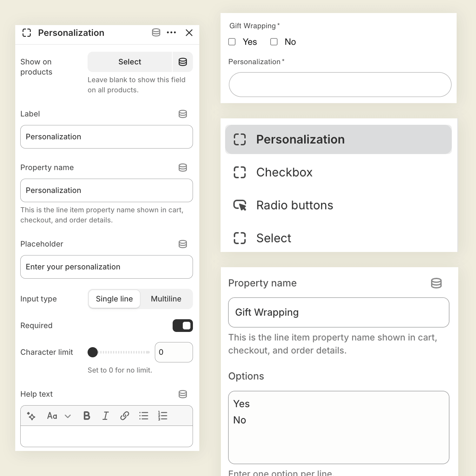
Task: Check the Yes checkbox under Gift Wrapping
Action: pyautogui.click(x=232, y=42)
